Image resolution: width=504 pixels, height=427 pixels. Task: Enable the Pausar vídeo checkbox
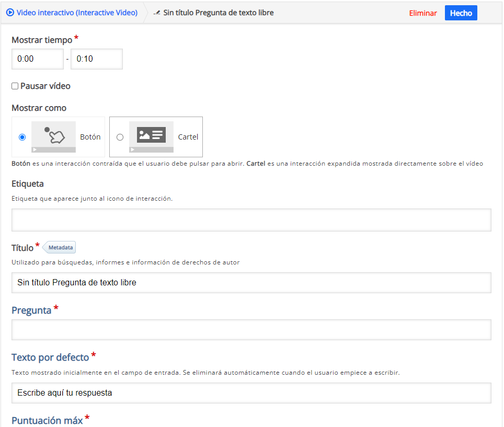pos(15,86)
